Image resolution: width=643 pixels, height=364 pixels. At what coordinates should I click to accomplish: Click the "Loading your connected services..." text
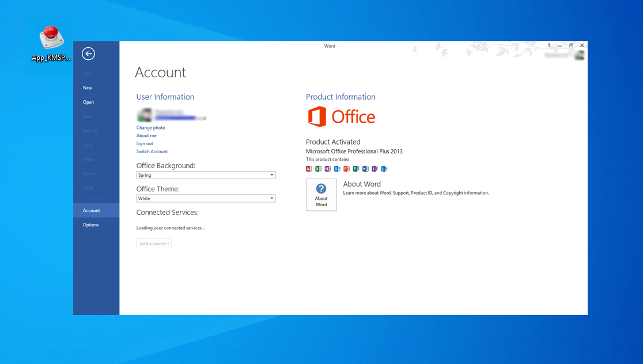(171, 228)
